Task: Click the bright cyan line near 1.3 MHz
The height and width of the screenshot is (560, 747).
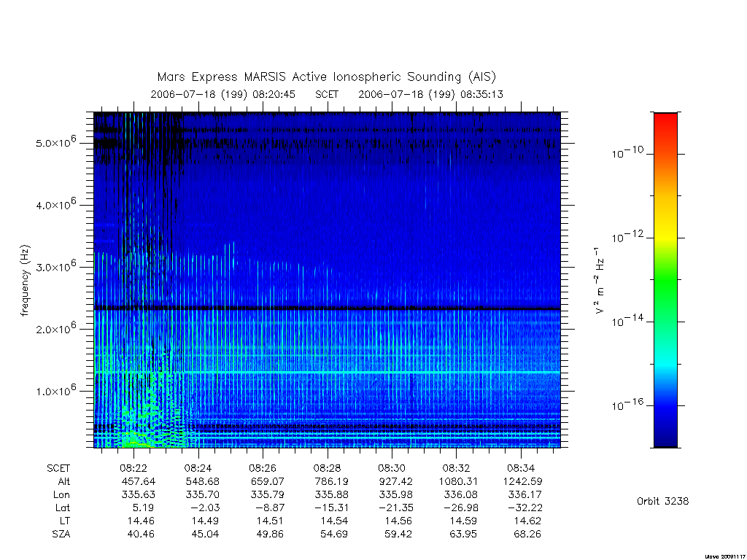Action: (327, 372)
